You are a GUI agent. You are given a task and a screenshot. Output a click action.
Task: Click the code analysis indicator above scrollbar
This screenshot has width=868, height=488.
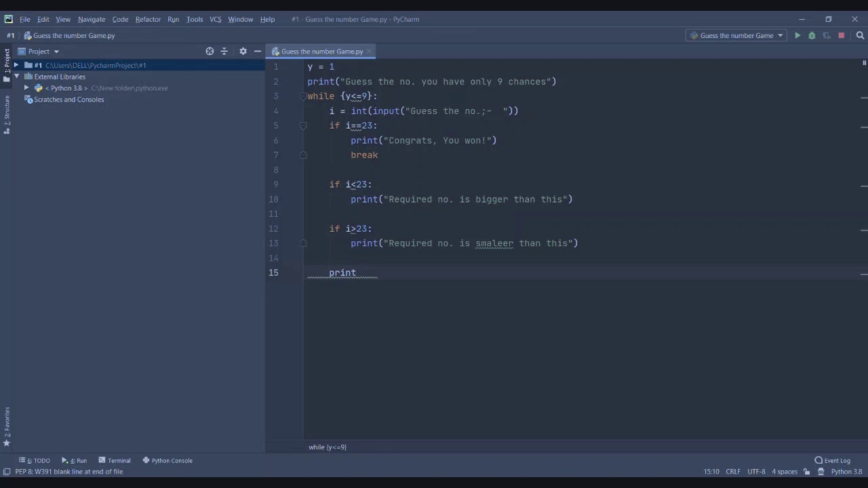pyautogui.click(x=864, y=63)
